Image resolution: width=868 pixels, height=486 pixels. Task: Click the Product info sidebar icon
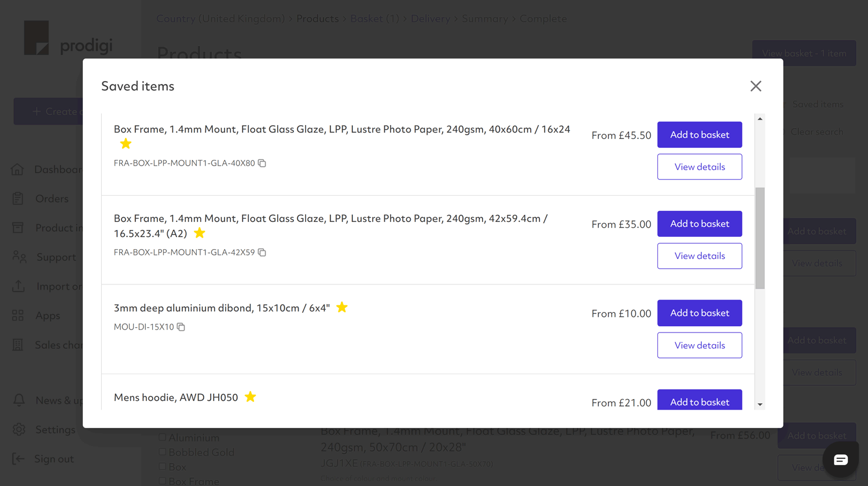tap(18, 228)
